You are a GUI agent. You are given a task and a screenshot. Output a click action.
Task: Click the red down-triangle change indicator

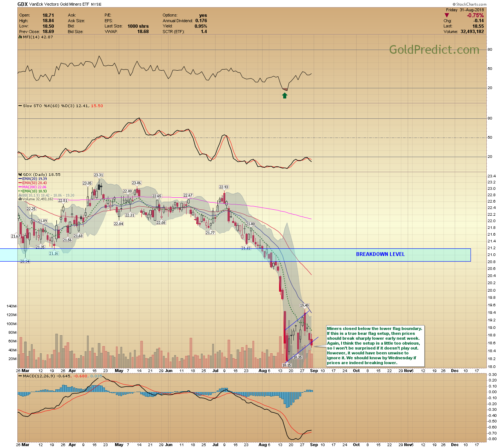(447, 15)
